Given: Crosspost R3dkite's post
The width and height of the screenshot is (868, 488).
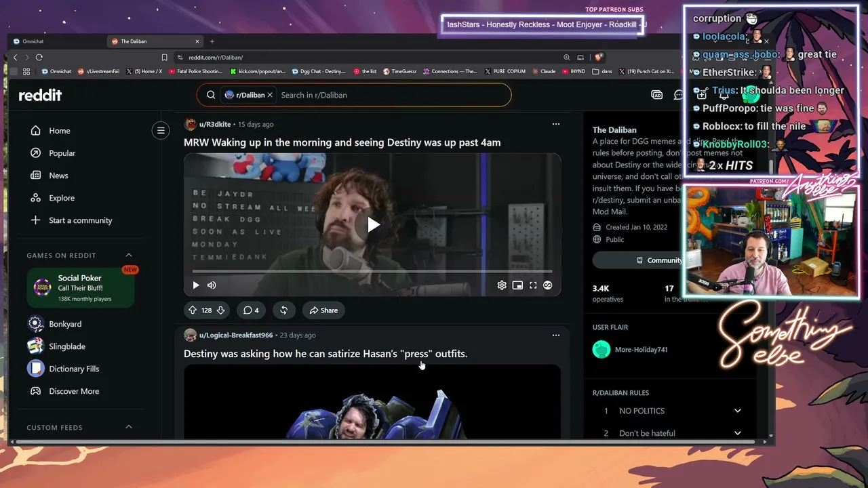Looking at the screenshot, I should (x=284, y=310).
